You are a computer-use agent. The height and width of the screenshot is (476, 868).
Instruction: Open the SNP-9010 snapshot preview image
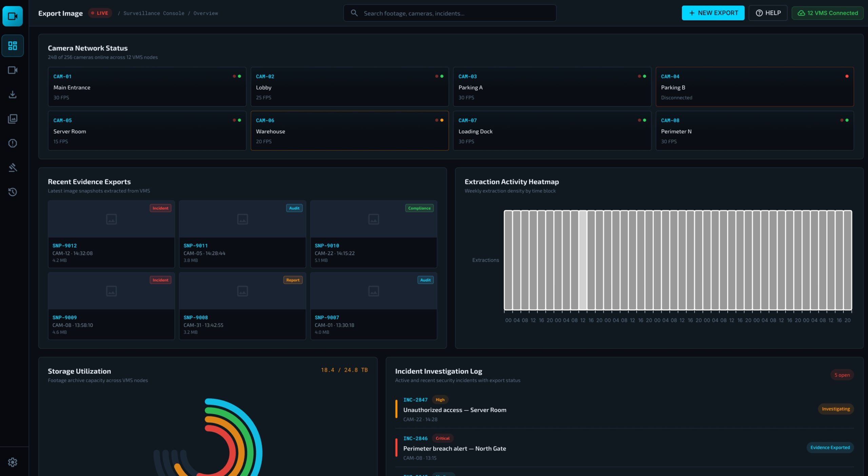click(374, 219)
